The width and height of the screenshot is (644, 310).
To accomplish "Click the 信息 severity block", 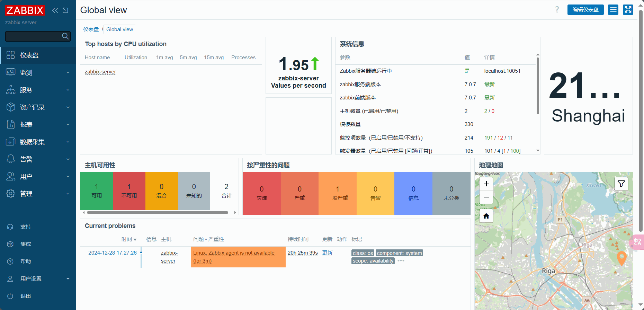I will point(413,193).
